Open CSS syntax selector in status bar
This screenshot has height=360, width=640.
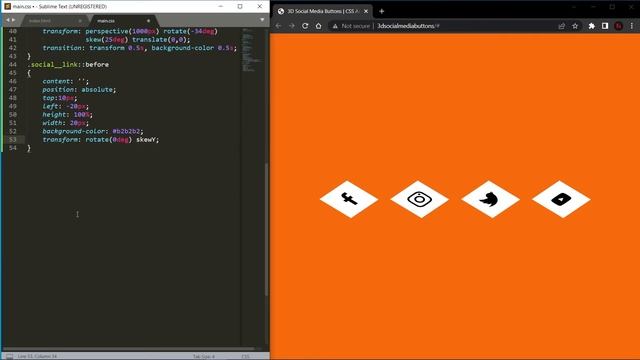(x=245, y=356)
